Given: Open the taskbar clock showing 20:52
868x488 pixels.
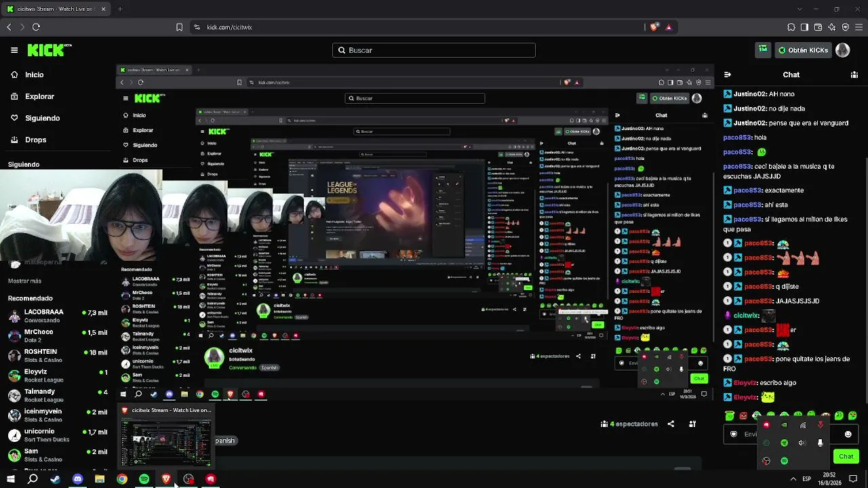Looking at the screenshot, I should [829, 479].
